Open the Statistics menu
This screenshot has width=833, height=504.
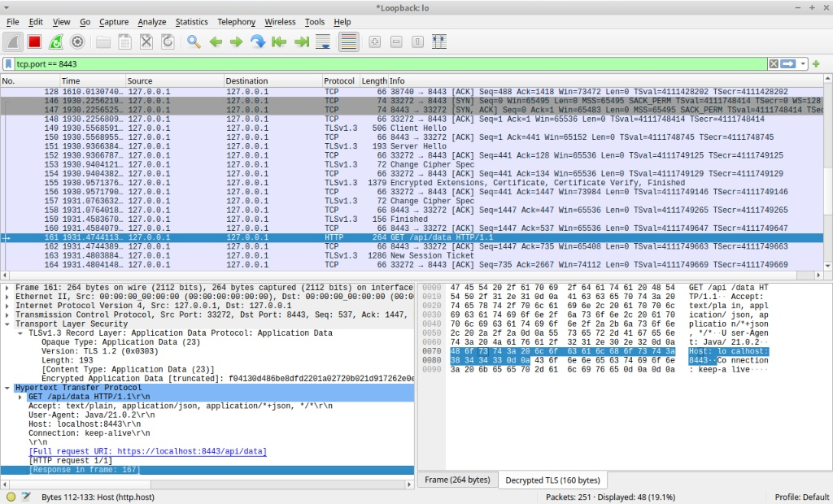[191, 22]
